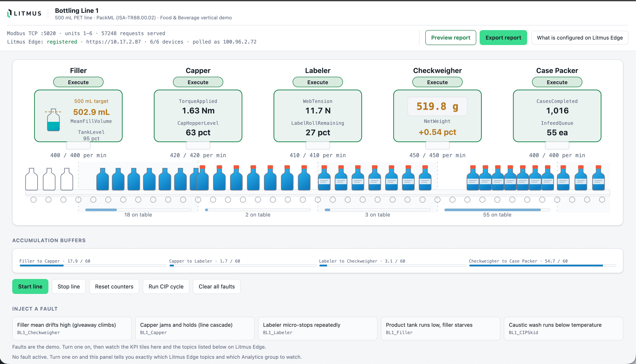Screen dimensions: 636x364
Task: Click the Case Packer Execute status pill
Action: click(x=557, y=82)
